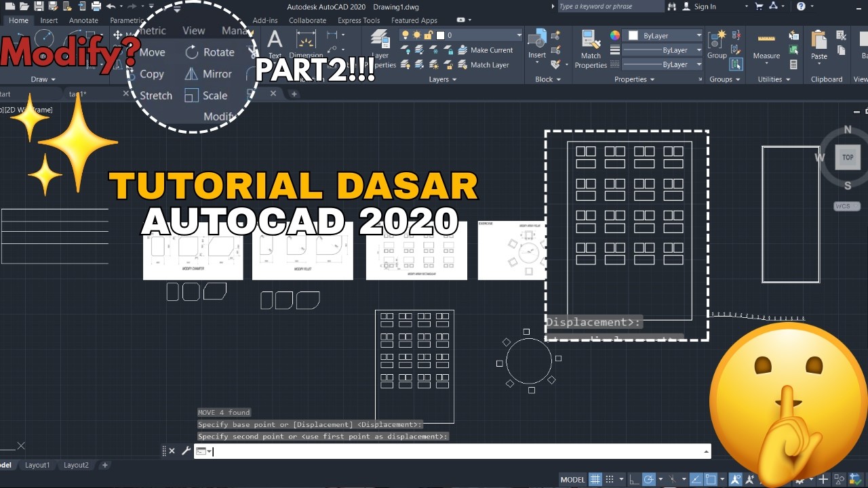
Task: Expand the Layers panel flyout
Action: coord(443,79)
